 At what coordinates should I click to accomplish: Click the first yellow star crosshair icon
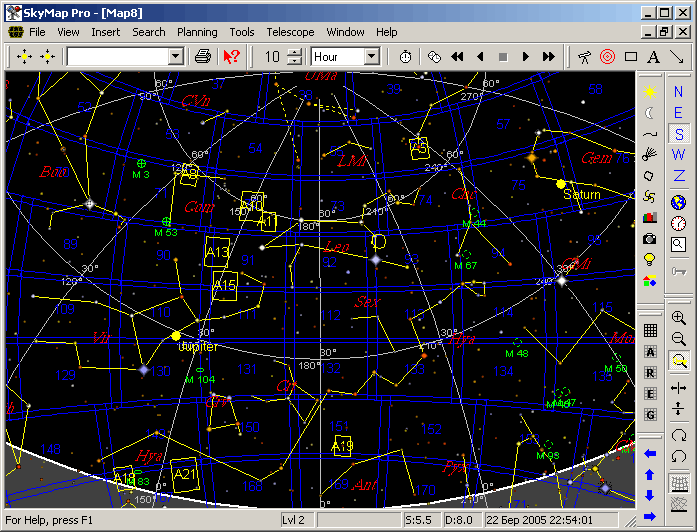tap(24, 57)
